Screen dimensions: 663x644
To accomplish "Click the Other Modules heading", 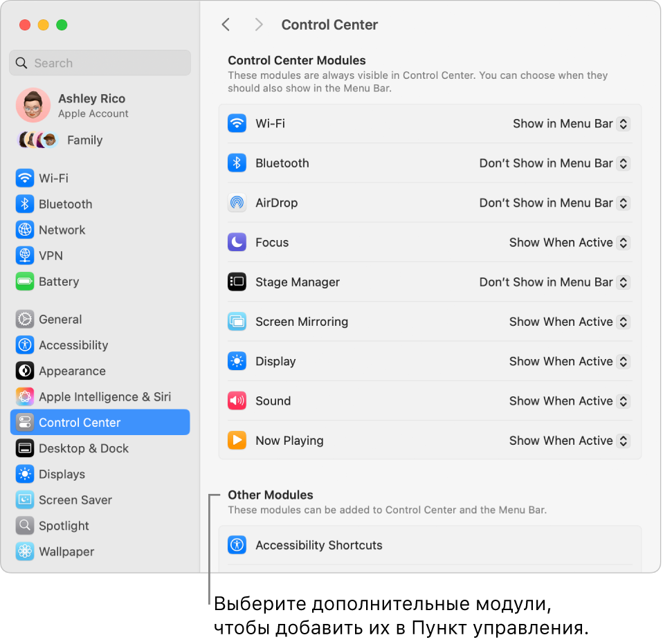I will pyautogui.click(x=271, y=495).
